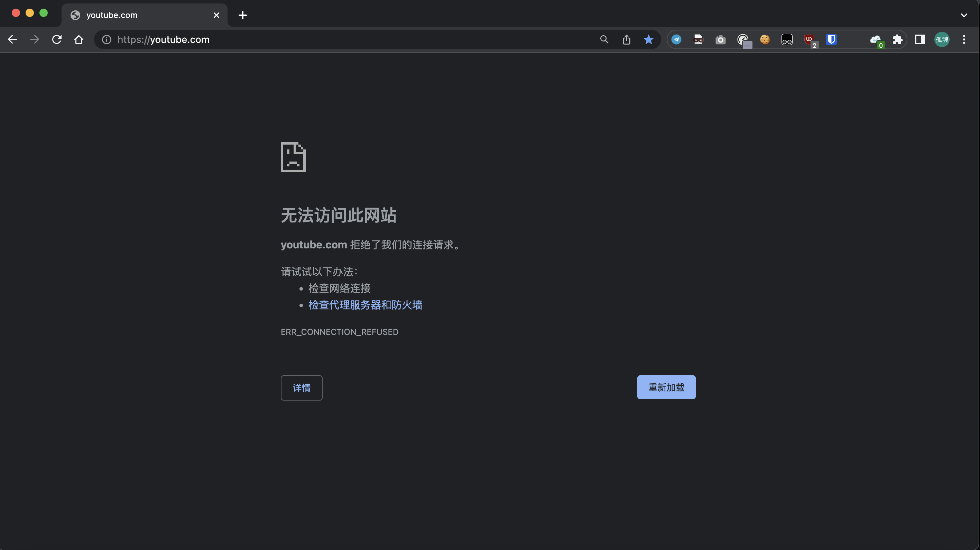Open Chrome's three-dot main menu
This screenshot has width=980, height=550.
[964, 39]
